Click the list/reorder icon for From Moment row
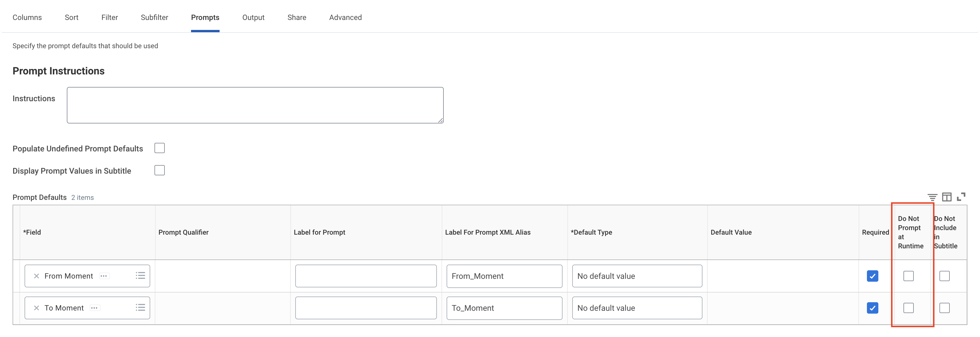 tap(140, 275)
